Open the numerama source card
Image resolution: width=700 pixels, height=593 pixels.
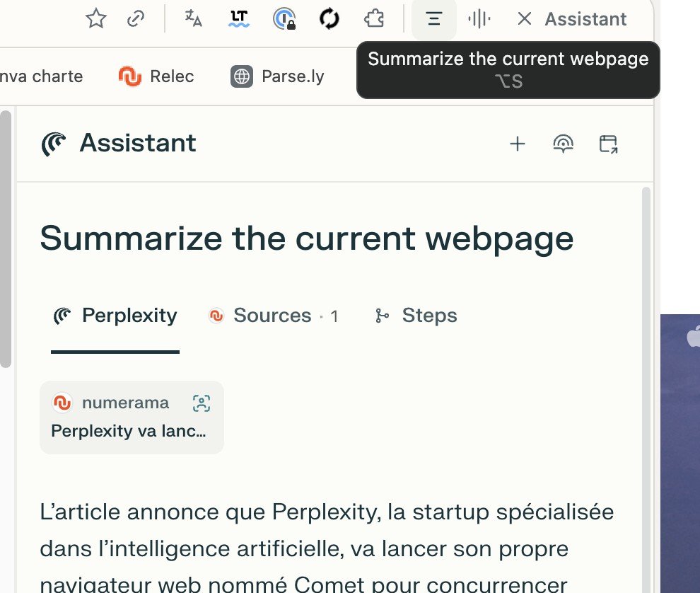point(132,418)
